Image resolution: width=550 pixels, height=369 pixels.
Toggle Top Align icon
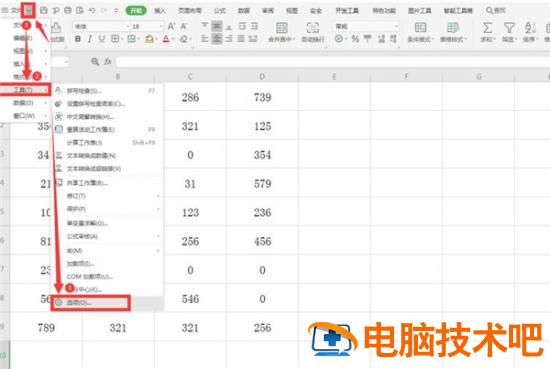(x=205, y=26)
